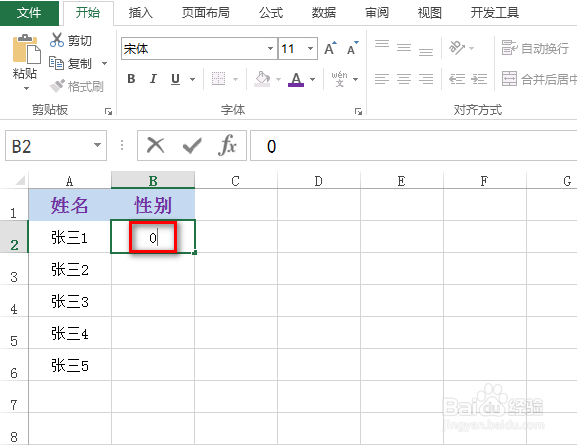This screenshot has height=445, width=577.
Task: Click the text orientation icon
Action: tap(457, 48)
